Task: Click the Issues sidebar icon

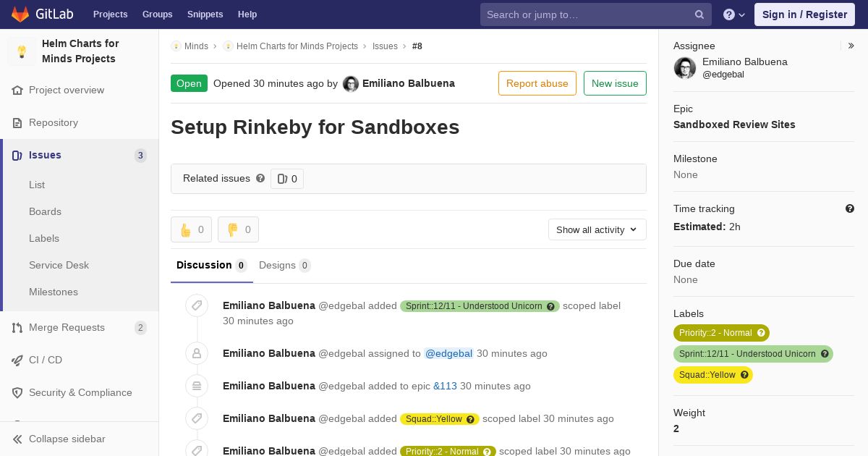Action: point(17,156)
